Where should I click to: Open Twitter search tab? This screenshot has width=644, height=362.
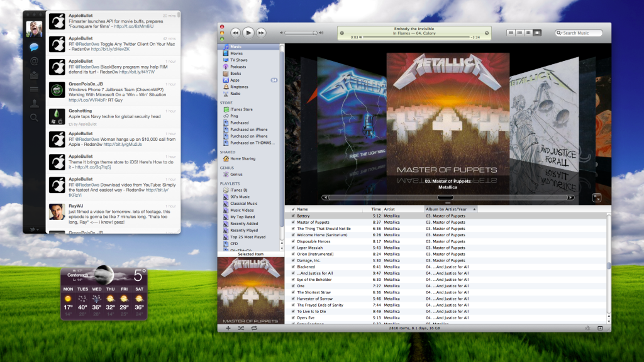click(x=34, y=118)
